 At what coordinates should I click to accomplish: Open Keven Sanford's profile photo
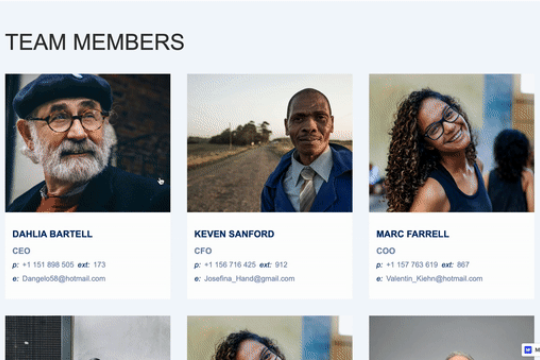[x=270, y=143]
